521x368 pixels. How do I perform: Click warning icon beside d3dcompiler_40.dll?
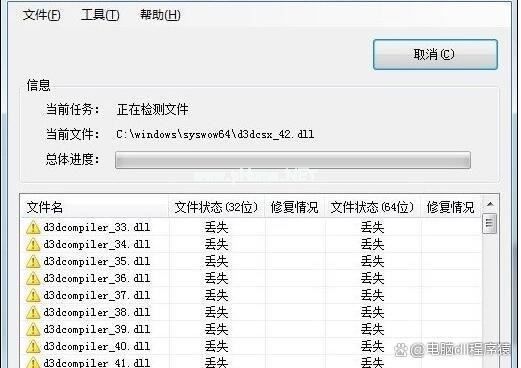pos(33,347)
